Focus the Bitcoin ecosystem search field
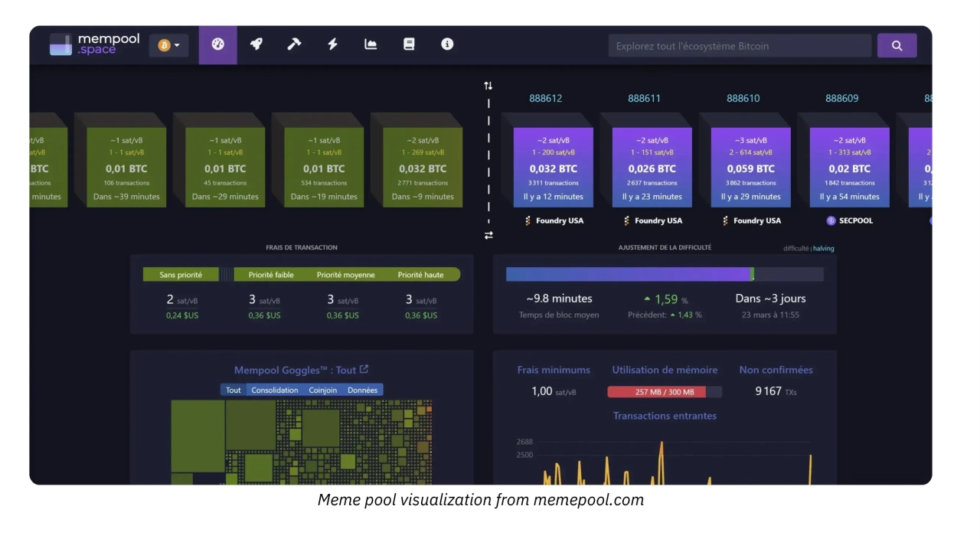 pyautogui.click(x=739, y=46)
